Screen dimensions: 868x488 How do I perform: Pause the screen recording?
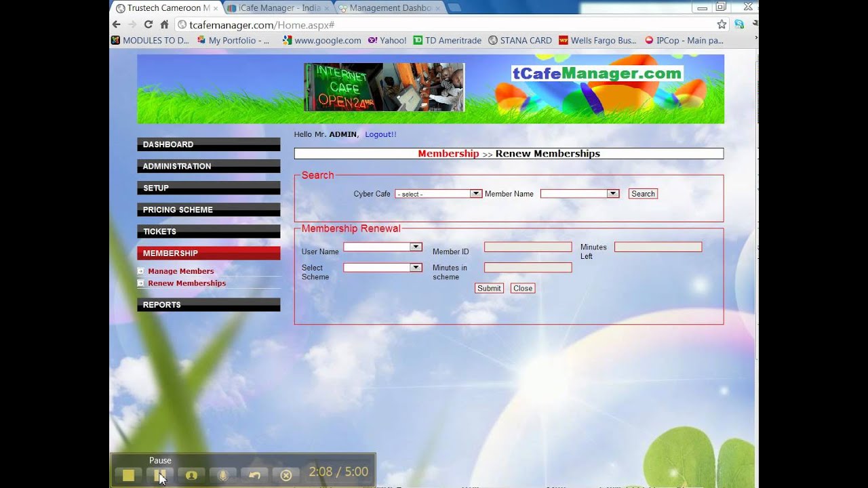coord(160,475)
